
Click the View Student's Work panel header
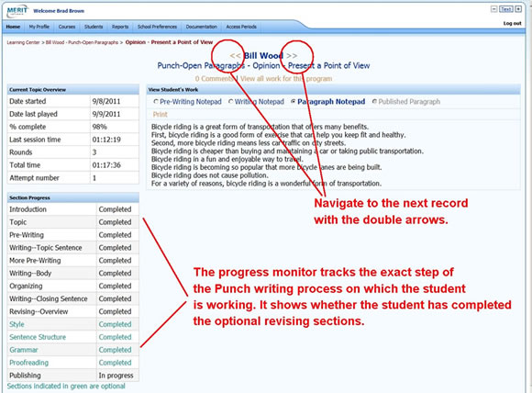coord(333,90)
